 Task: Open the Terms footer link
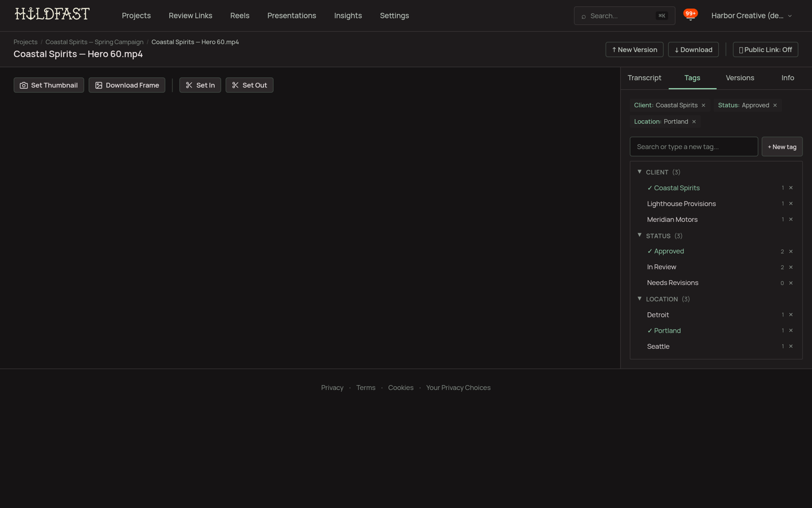(365, 388)
